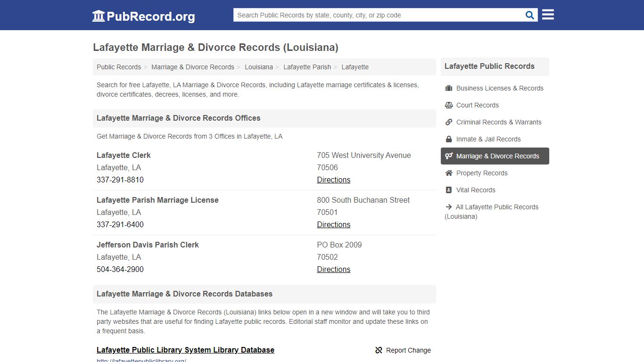
Task: Open Vital Records in sidebar
Action: click(495, 190)
